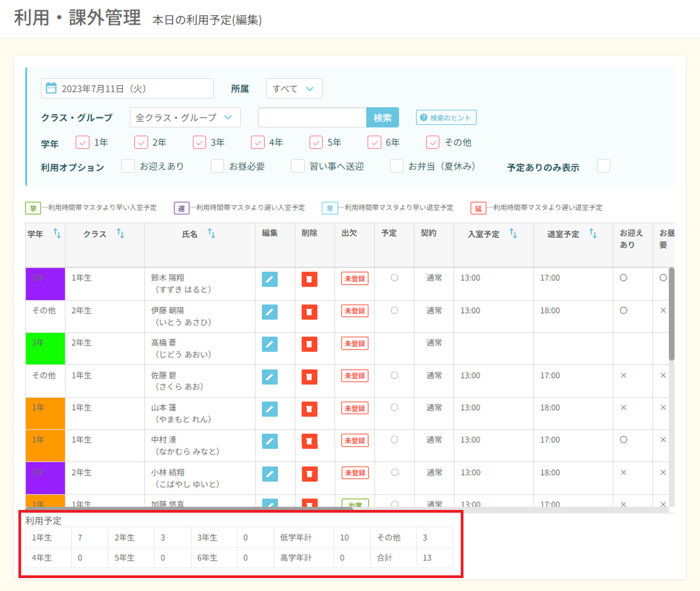Click the 検索 search button
This screenshot has width=700, height=591.
[x=382, y=118]
